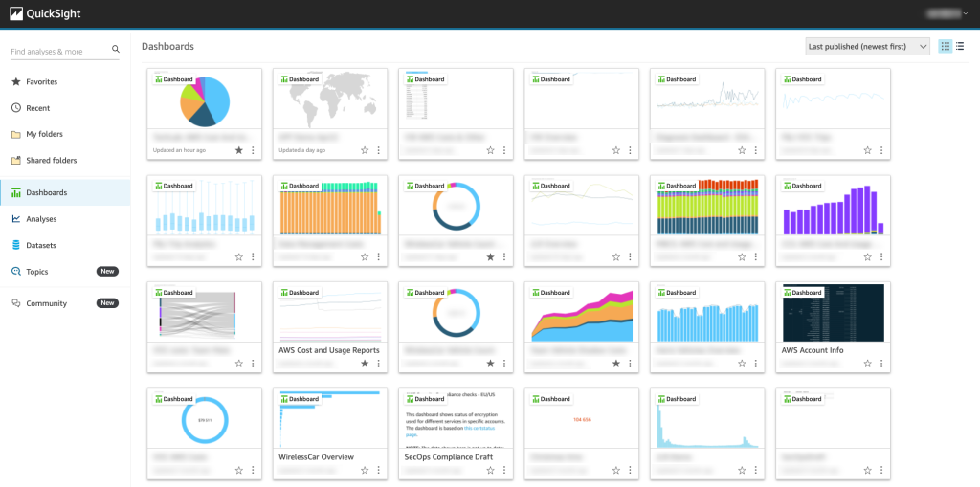
Task: Open three-dot menu on Sankey diagram dashboard
Action: tap(253, 364)
